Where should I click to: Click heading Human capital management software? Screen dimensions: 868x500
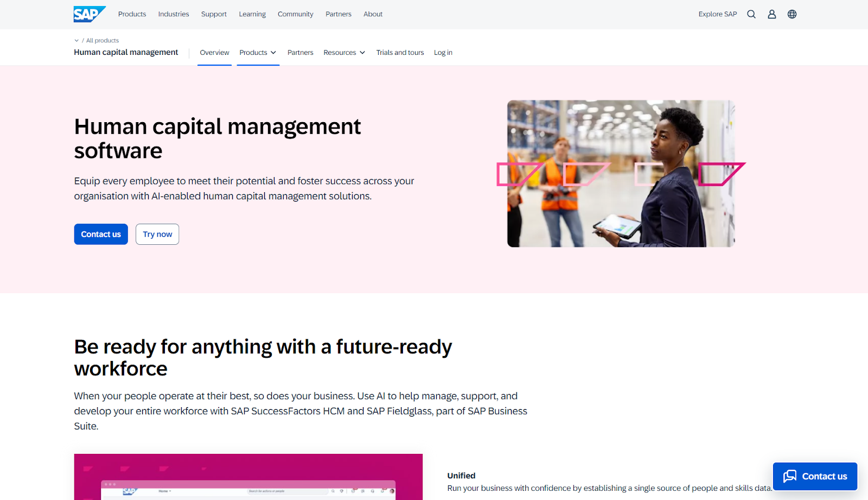click(218, 138)
